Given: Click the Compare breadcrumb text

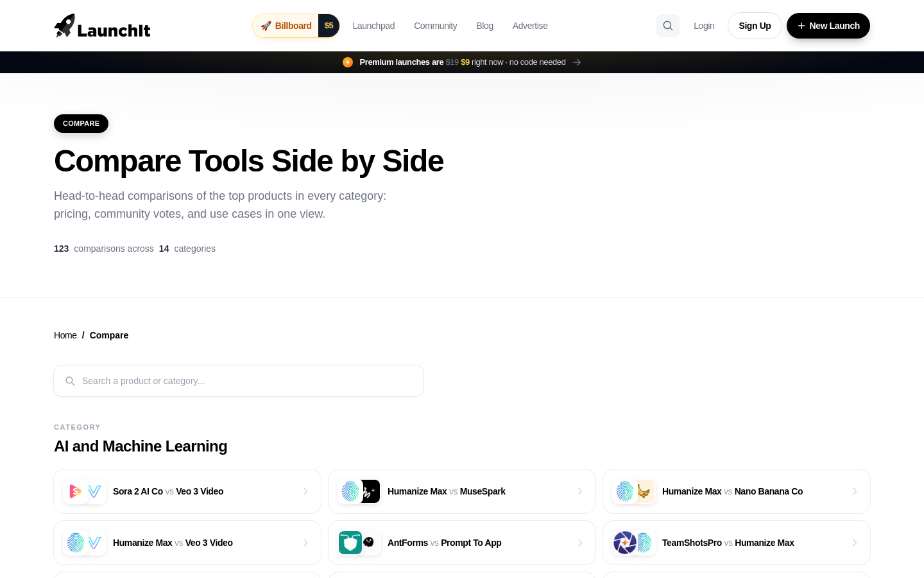Looking at the screenshot, I should (x=109, y=335).
